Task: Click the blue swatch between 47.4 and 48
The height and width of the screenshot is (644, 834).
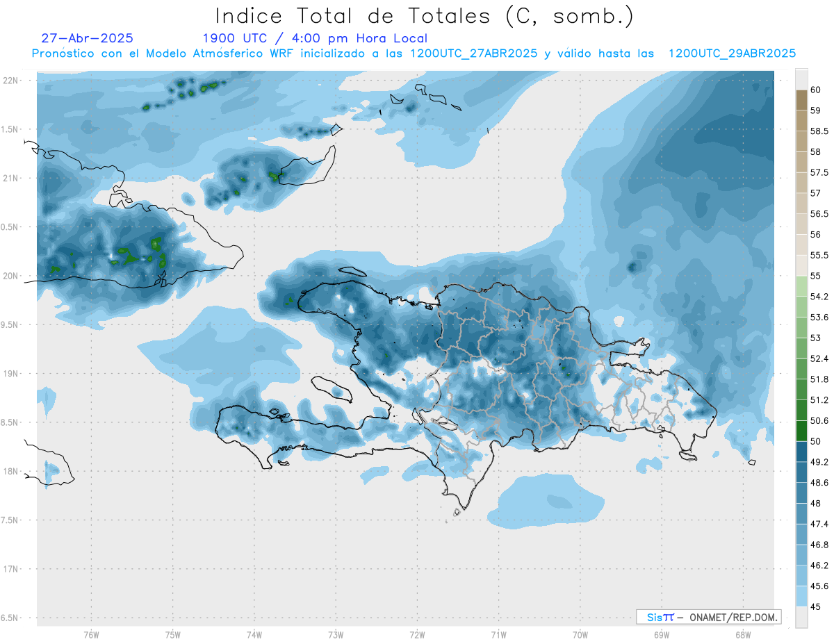Action: (x=801, y=513)
